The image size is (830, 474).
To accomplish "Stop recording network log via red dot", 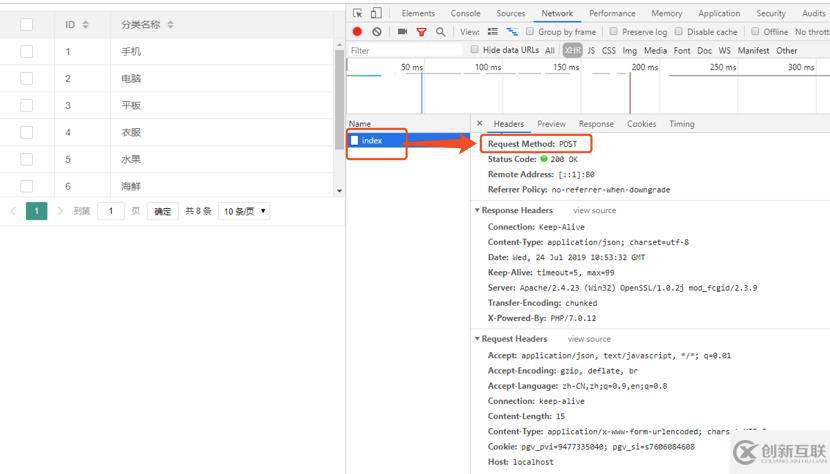I will (357, 32).
